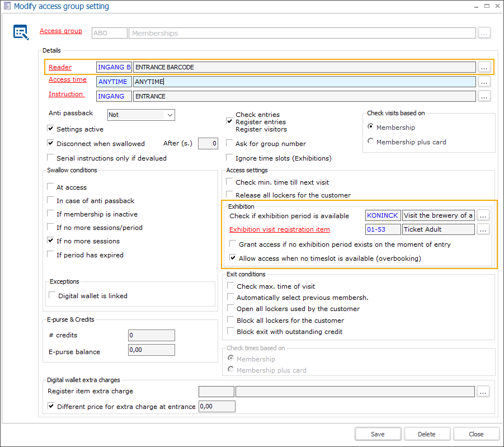The width and height of the screenshot is (504, 447).
Task: Click the Ticket Adult description field
Action: 439,229
